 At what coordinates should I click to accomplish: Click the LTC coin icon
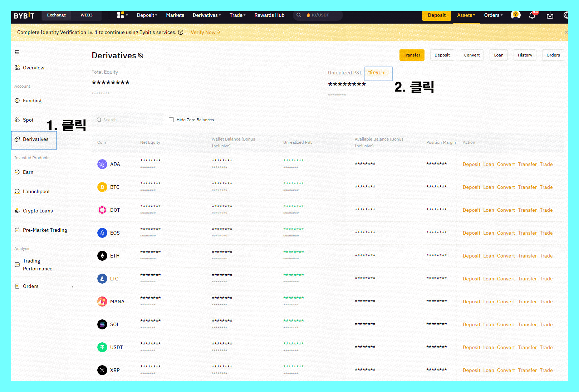pos(102,279)
